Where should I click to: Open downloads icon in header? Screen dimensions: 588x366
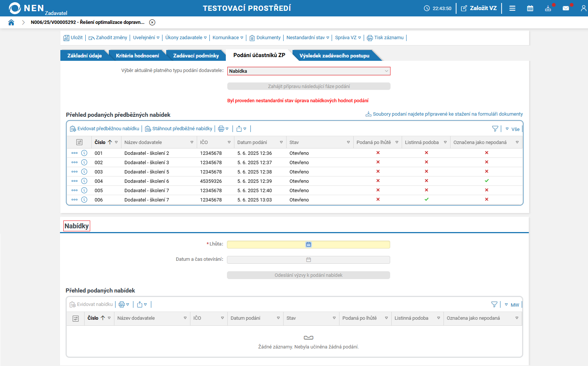coord(548,8)
